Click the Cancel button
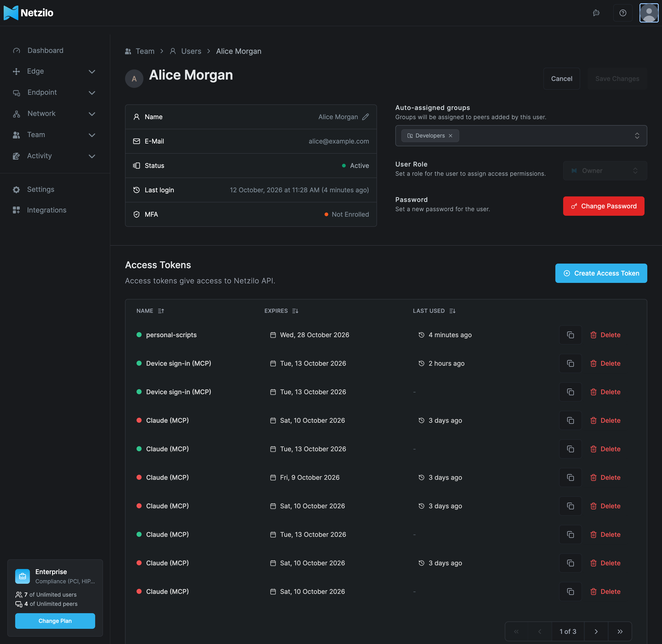This screenshot has width=662, height=644. [x=562, y=78]
